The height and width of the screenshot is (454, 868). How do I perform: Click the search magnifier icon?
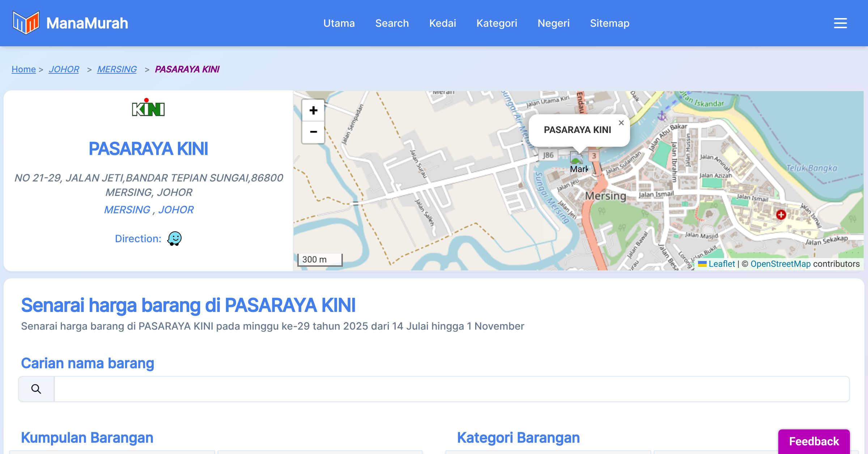click(x=36, y=389)
